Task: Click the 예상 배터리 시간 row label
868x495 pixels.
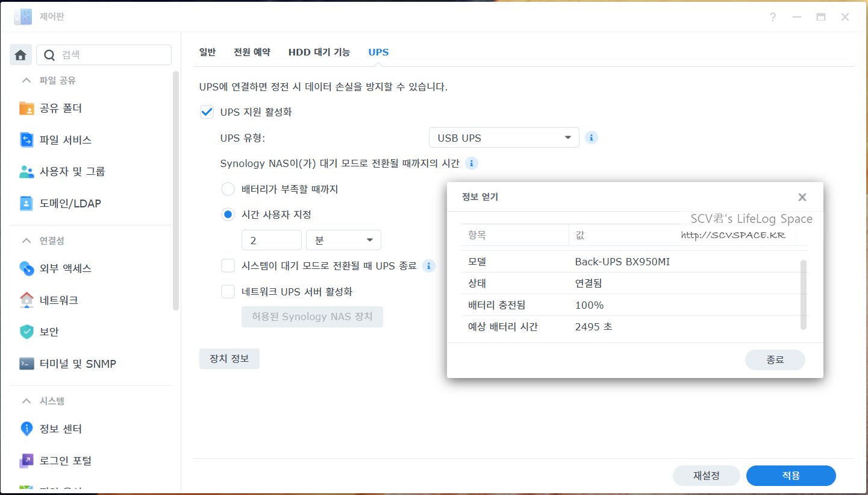Action: click(503, 327)
